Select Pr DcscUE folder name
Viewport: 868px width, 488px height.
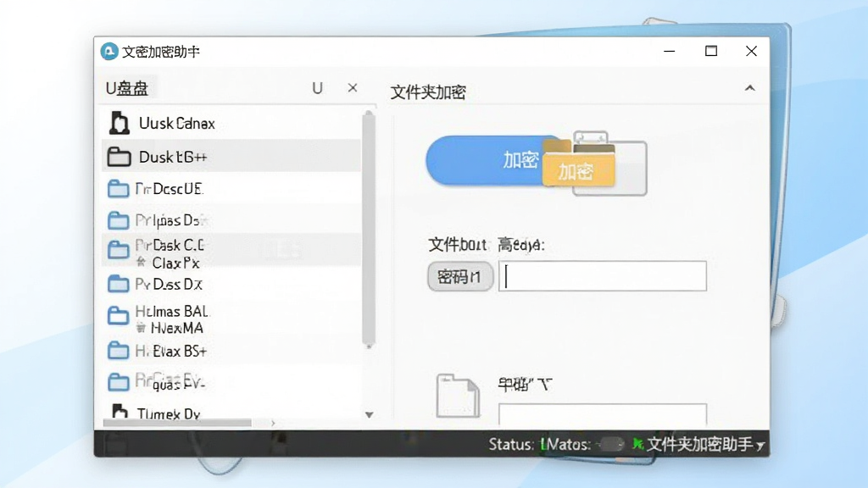tap(170, 189)
